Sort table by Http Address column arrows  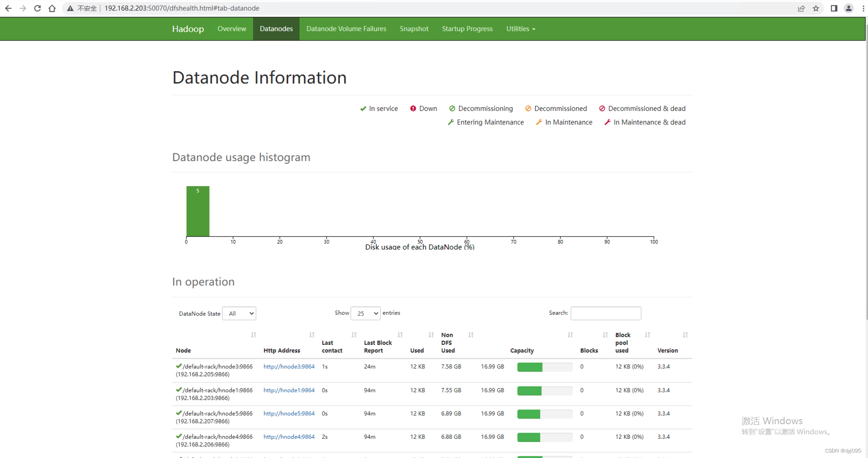tap(312, 335)
